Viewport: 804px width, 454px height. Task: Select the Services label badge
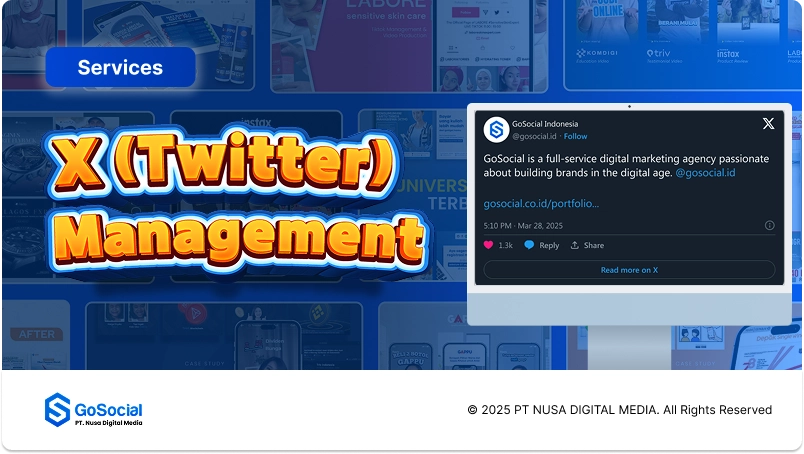point(120,68)
